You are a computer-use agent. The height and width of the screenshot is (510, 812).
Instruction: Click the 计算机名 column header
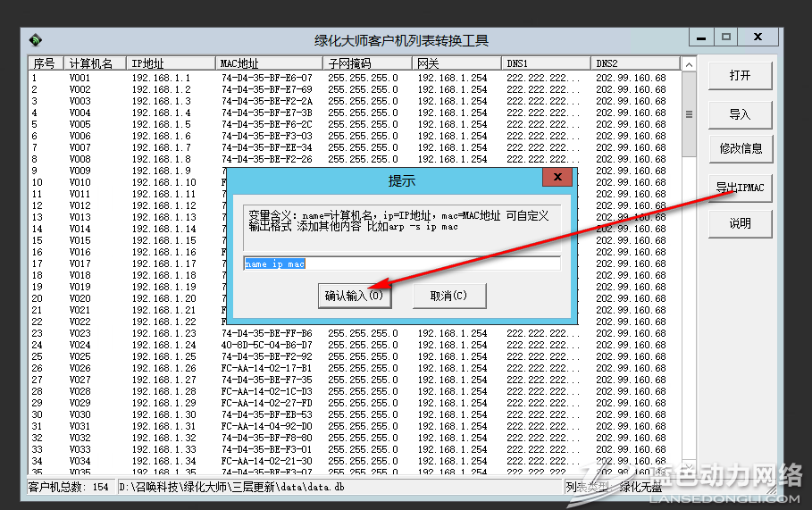pyautogui.click(x=95, y=63)
